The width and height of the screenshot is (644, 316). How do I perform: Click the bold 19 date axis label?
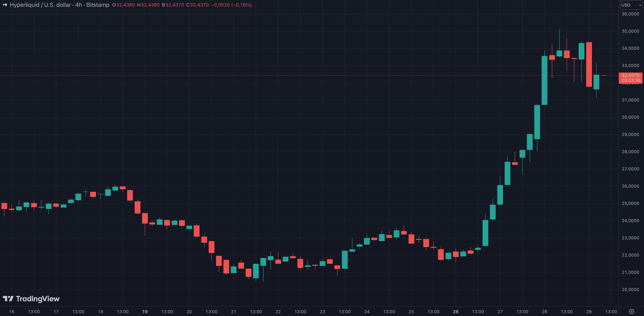145,311
